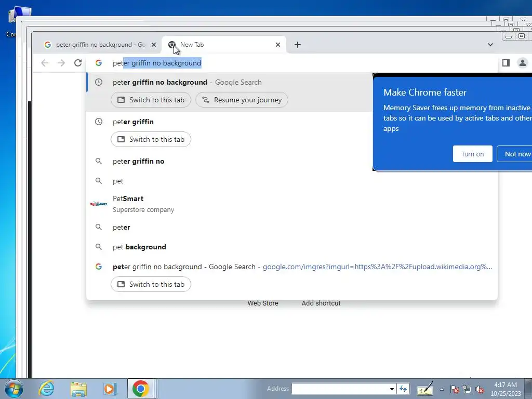The image size is (532, 399).
Task: Expand the tab search chevron
Action: click(490, 45)
